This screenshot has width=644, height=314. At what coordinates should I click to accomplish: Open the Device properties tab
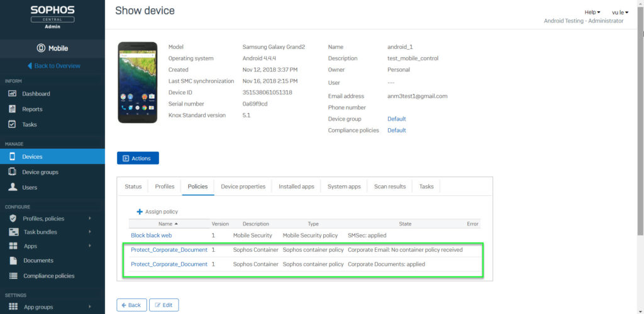[243, 187]
